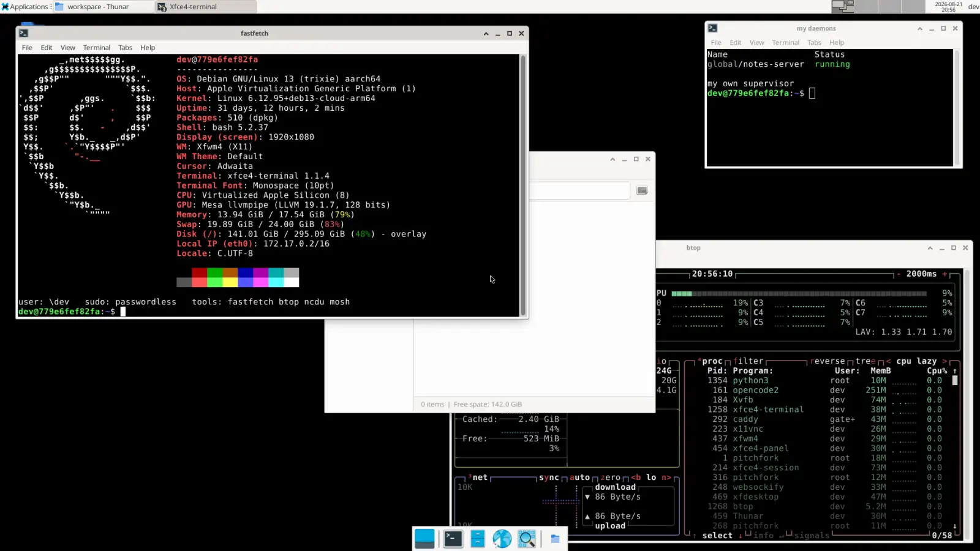The height and width of the screenshot is (551, 980).
Task: Open the Tabs menu in the fastfetch terminal
Action: (125, 48)
